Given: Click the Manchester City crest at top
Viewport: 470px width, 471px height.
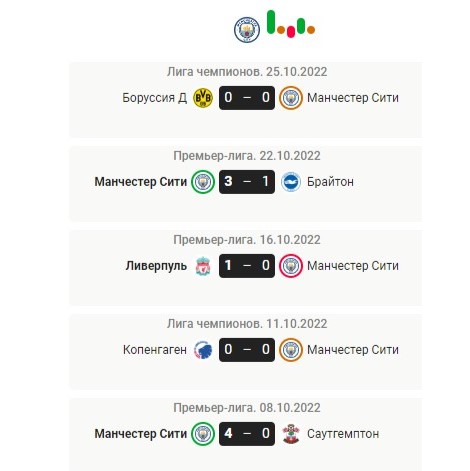Looking at the screenshot, I should [247, 30].
